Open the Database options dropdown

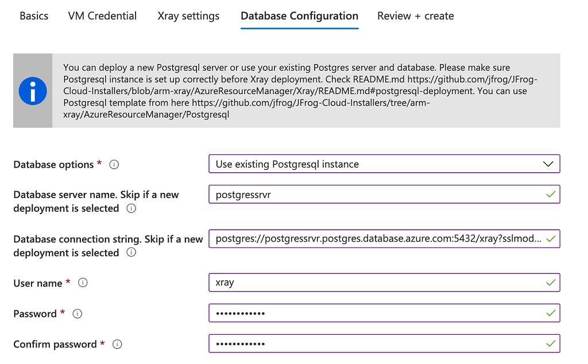click(x=384, y=164)
